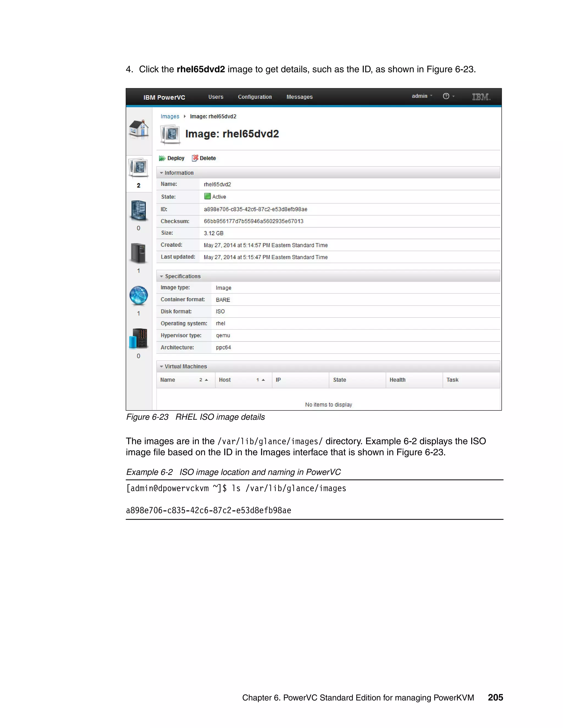
Task: Click the Name value rhel65dvd2
Action: (x=217, y=184)
